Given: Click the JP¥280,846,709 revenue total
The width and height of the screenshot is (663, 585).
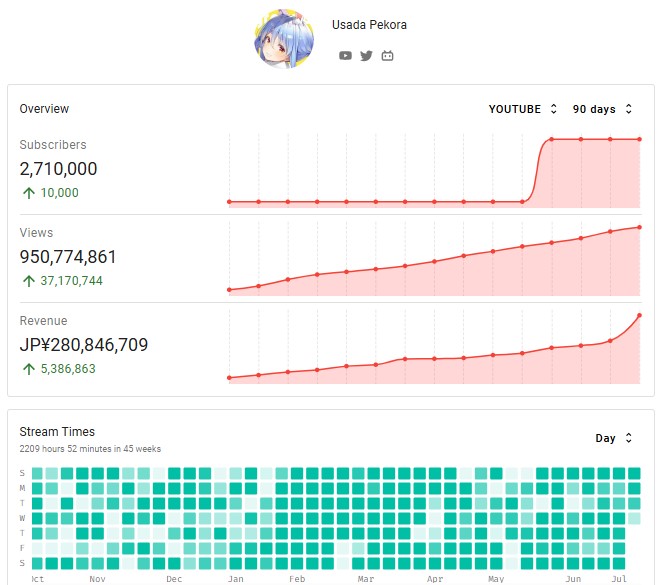Looking at the screenshot, I should pyautogui.click(x=84, y=344).
